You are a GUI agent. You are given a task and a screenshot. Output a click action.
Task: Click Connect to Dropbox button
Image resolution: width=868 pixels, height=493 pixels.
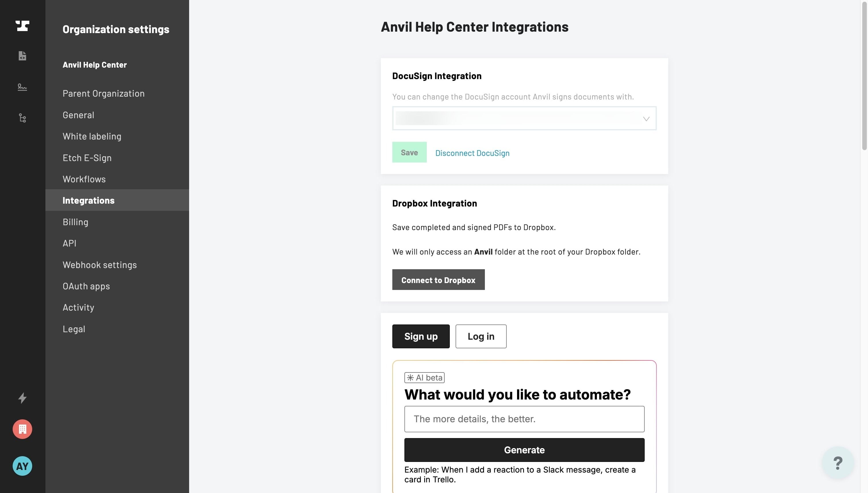tap(438, 280)
